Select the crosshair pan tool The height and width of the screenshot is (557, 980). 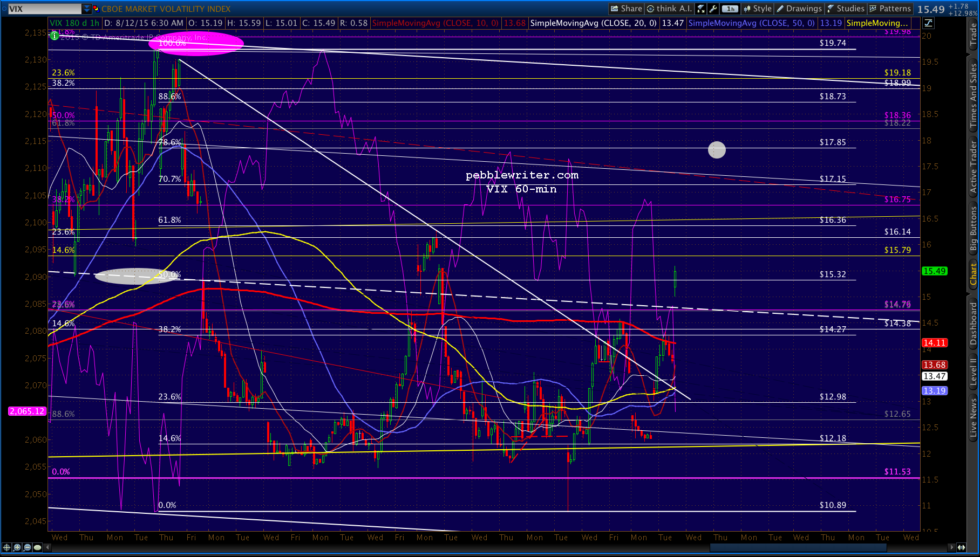(x=8, y=547)
